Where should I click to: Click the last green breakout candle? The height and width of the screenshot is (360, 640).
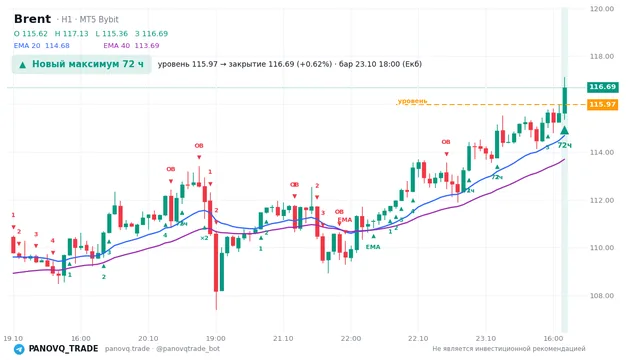click(x=565, y=99)
